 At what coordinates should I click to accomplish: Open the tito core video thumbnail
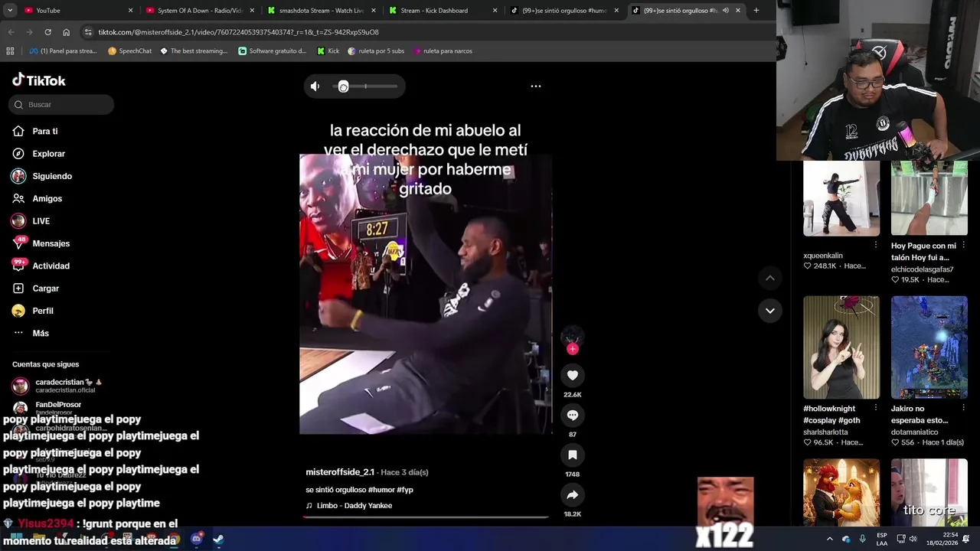(x=929, y=493)
